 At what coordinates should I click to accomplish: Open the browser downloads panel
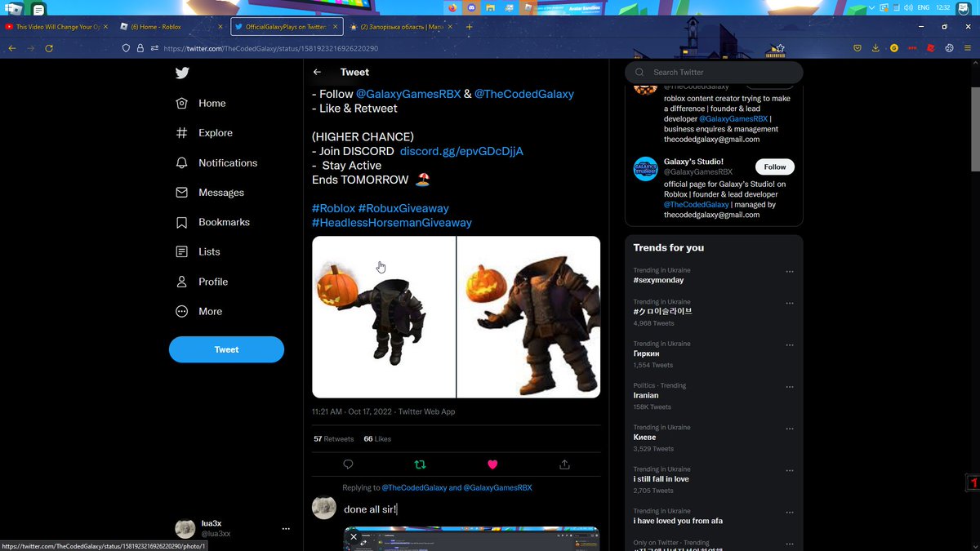pos(875,48)
